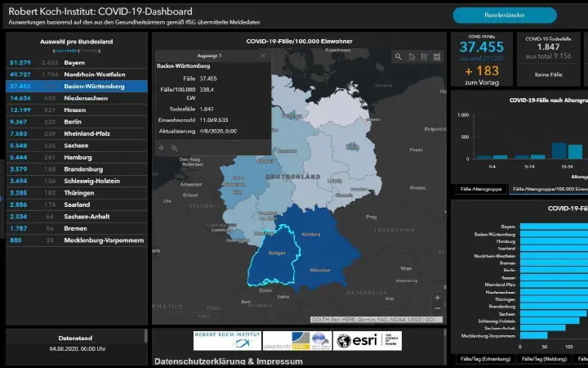Open the map legend list icon

pos(424,57)
